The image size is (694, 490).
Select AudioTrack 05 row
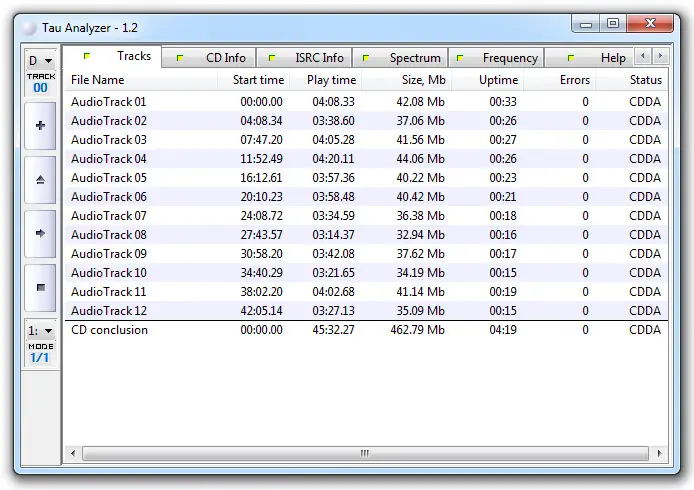[366, 178]
